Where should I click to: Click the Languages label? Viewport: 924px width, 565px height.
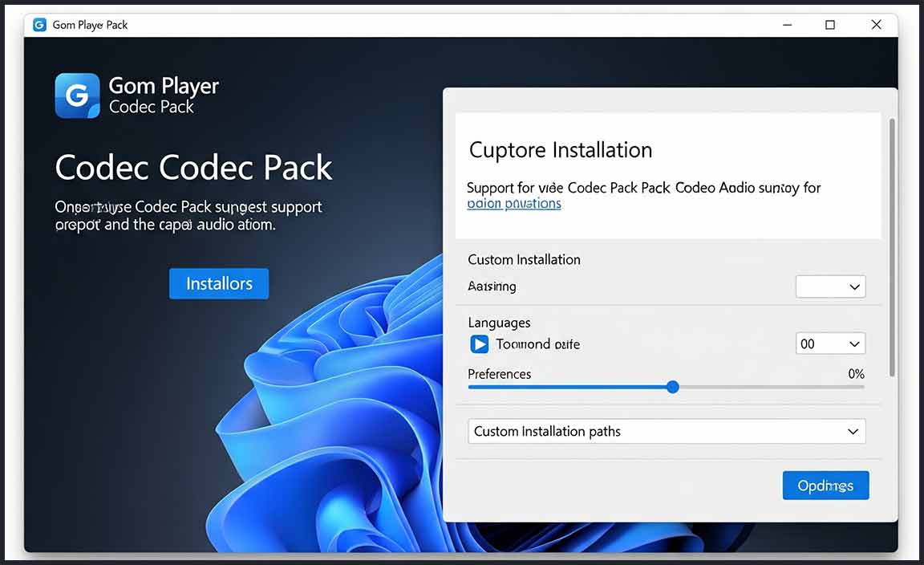tap(499, 323)
